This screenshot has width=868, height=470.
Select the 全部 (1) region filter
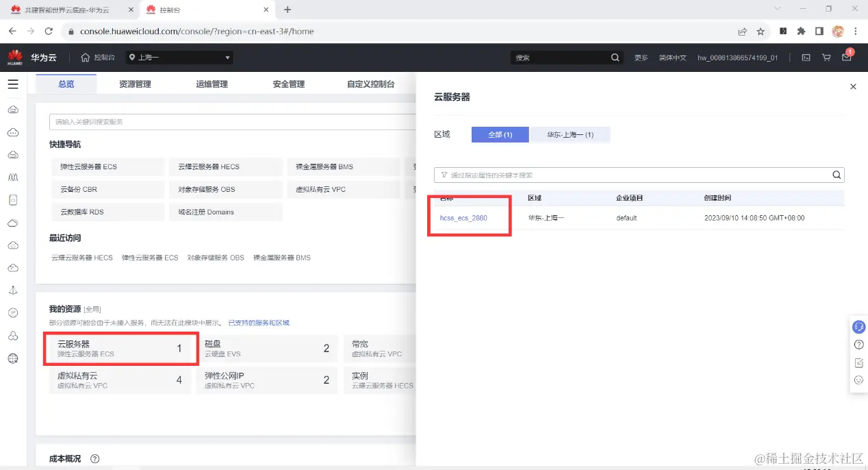point(500,135)
